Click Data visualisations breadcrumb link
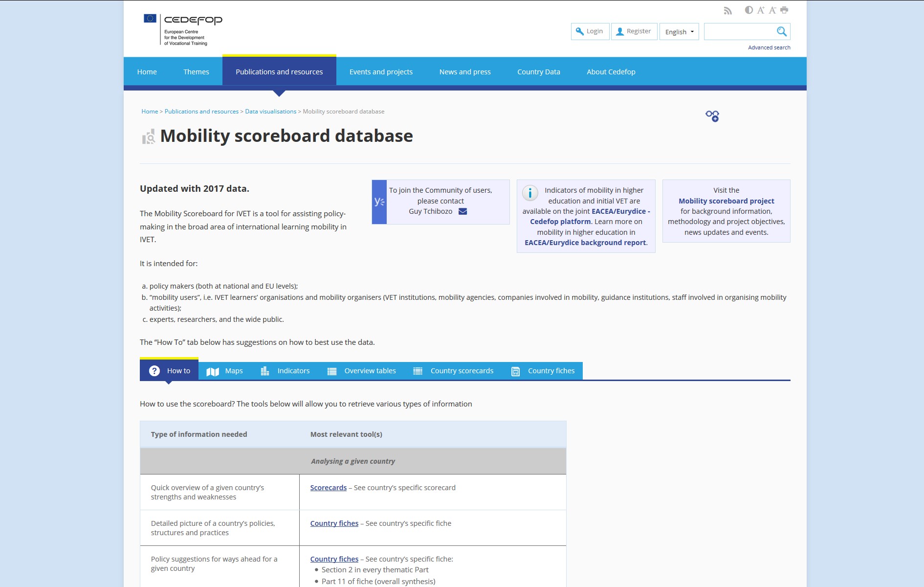 270,112
